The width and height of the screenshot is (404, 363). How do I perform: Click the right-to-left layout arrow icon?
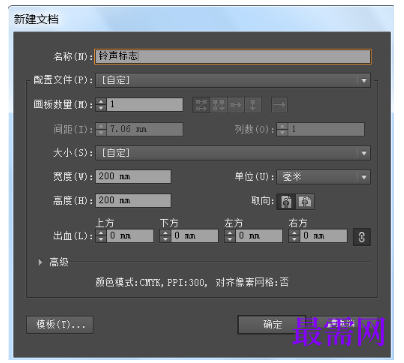pyautogui.click(x=279, y=105)
